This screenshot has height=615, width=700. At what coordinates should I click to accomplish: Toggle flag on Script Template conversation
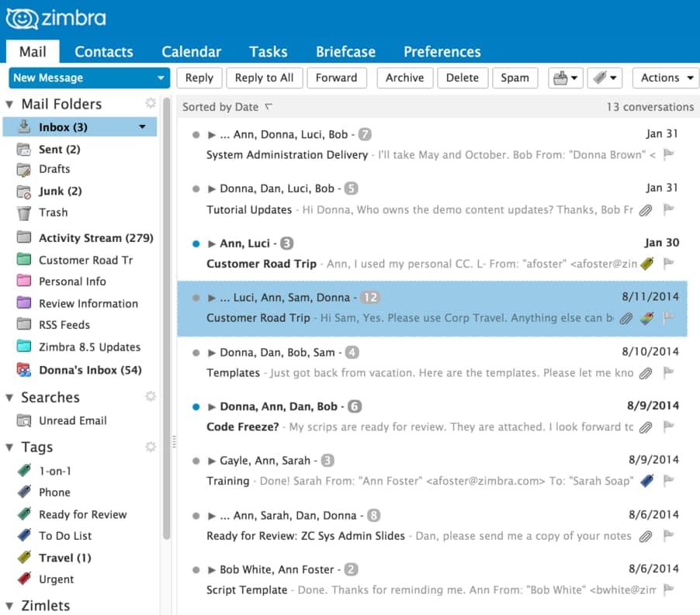tap(668, 589)
